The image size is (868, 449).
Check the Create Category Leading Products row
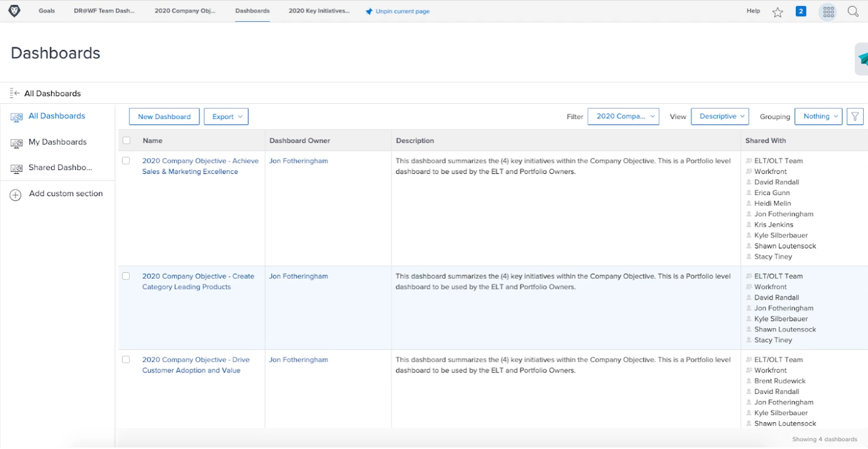point(126,276)
